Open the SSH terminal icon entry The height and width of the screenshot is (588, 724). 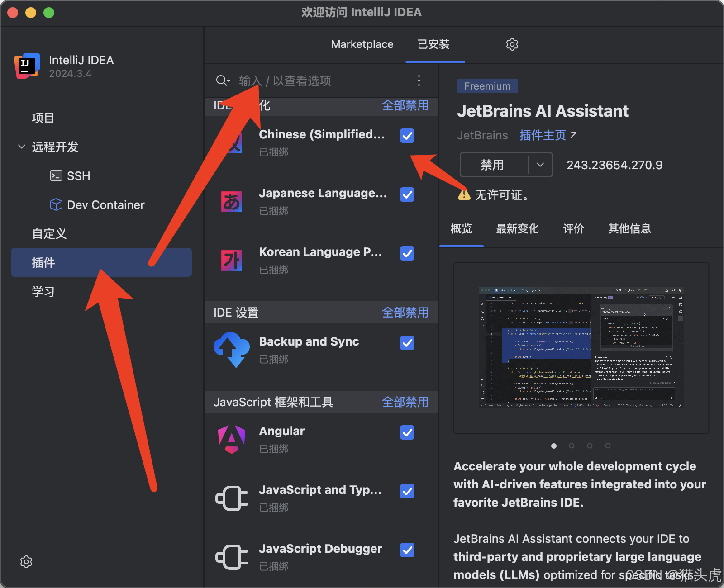56,175
